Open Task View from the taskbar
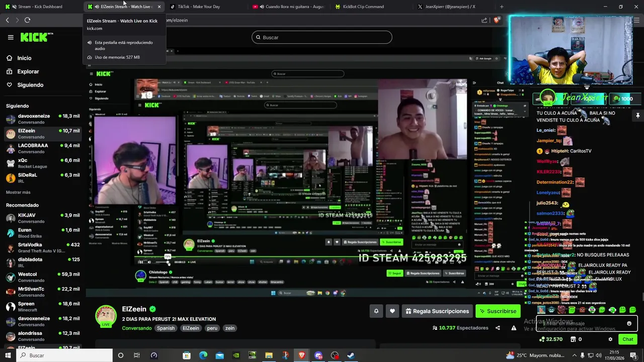Viewport: 644px width, 362px height. (x=137, y=355)
